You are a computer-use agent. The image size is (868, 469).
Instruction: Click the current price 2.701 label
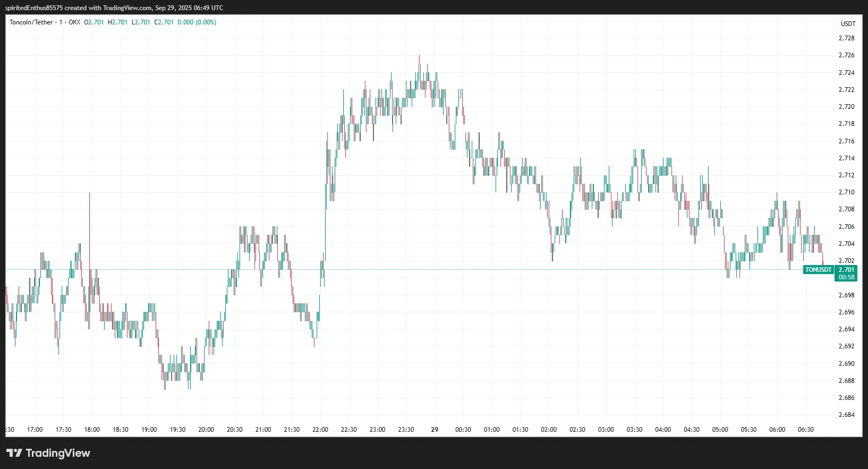(846, 270)
